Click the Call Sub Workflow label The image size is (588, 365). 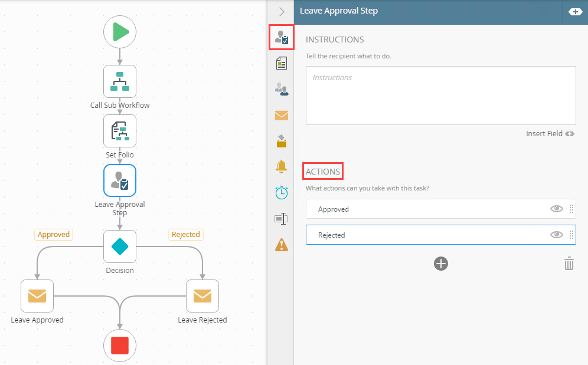120,106
